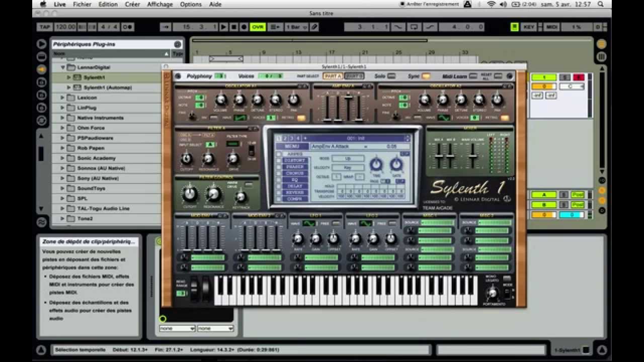
Task: Open the Edition menu
Action: tap(108, 4)
